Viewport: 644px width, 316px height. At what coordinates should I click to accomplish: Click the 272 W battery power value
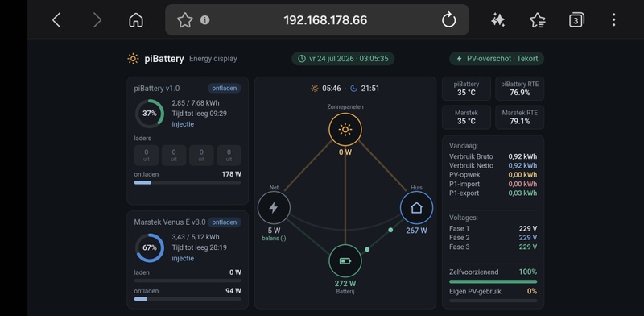coord(345,284)
